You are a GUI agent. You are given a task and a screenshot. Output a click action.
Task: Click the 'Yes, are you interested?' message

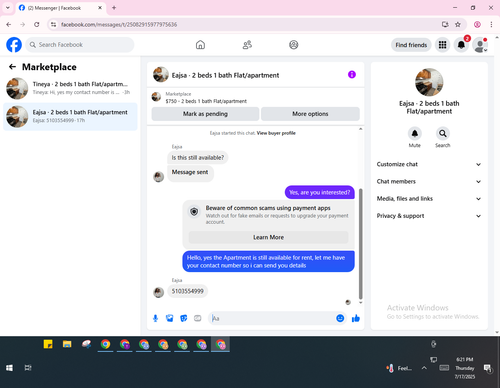pyautogui.click(x=319, y=192)
